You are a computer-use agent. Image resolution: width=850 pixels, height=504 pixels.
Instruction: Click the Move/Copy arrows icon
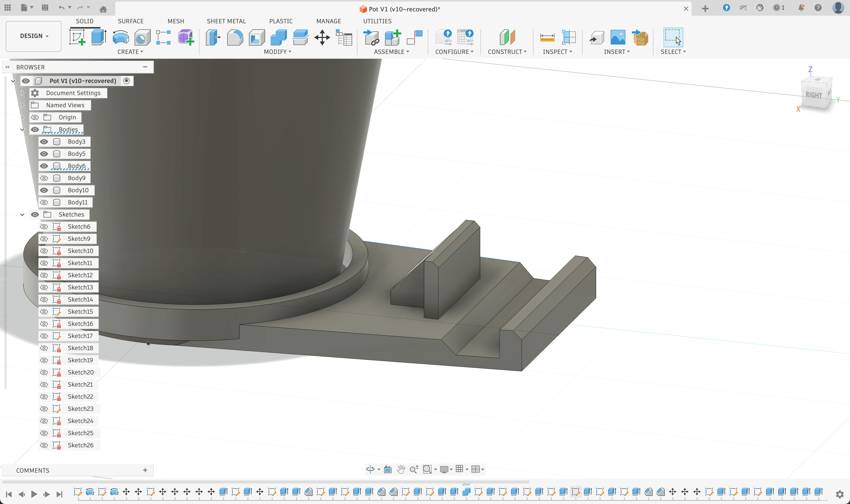click(x=322, y=37)
